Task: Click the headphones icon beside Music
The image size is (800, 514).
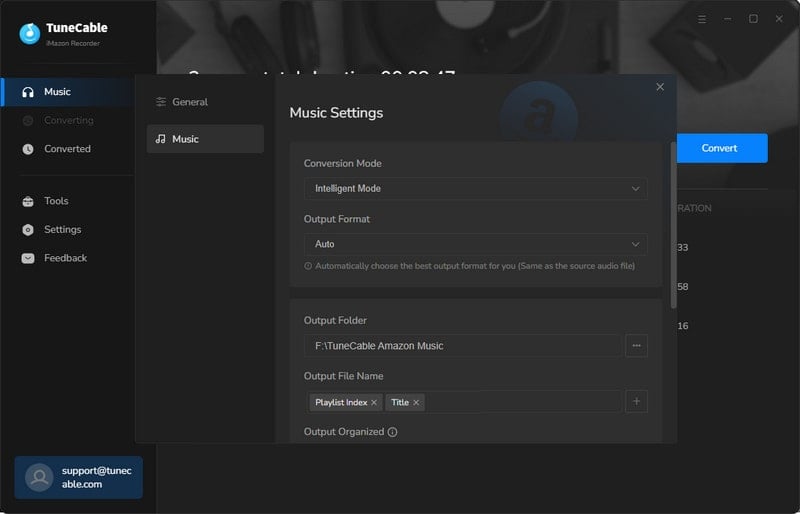Action: [x=28, y=92]
